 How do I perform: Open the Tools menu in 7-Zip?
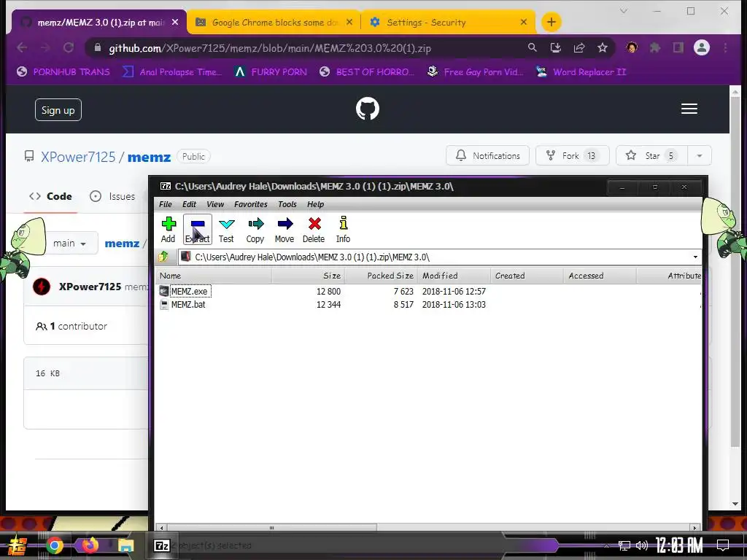[287, 204]
